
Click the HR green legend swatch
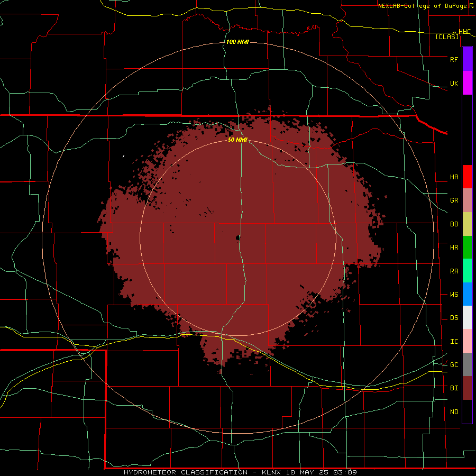pyautogui.click(x=467, y=248)
